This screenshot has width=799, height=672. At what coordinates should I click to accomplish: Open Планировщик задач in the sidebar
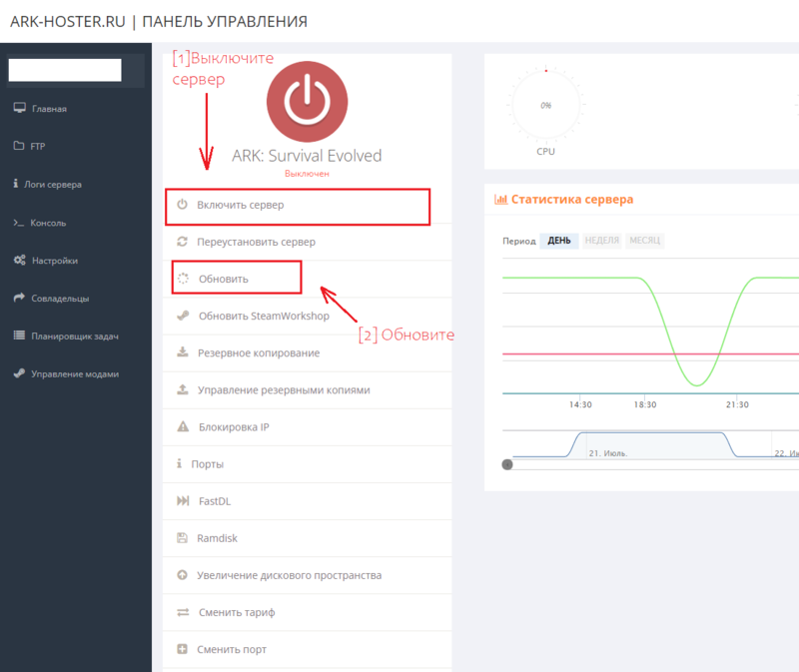(74, 336)
